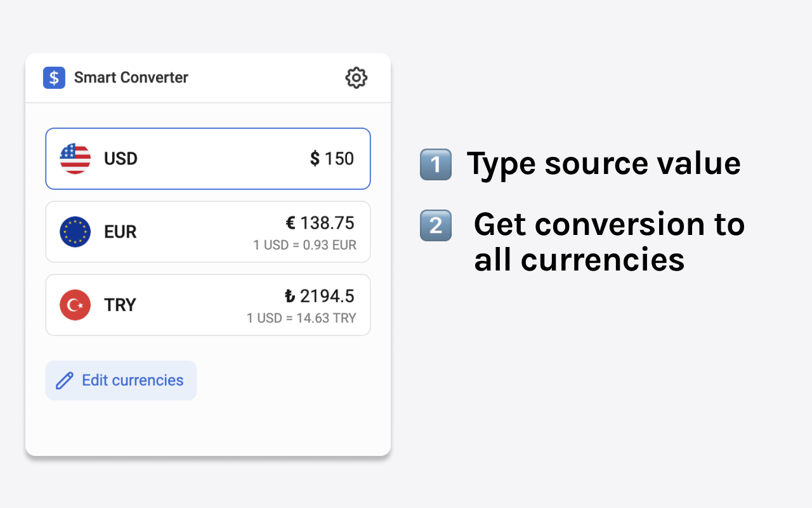Viewport: 812px width, 508px height.
Task: Click the TRY amount value 2194.5
Action: coord(319,296)
